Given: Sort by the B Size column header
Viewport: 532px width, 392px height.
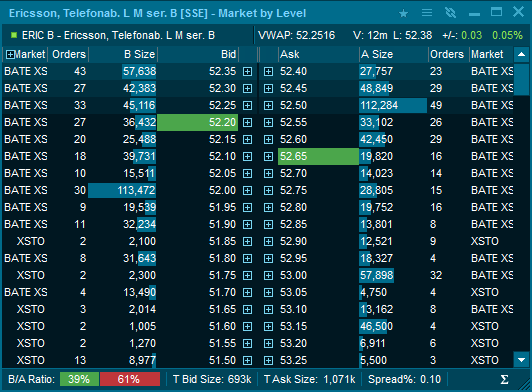Looking at the screenshot, I should click(x=123, y=54).
